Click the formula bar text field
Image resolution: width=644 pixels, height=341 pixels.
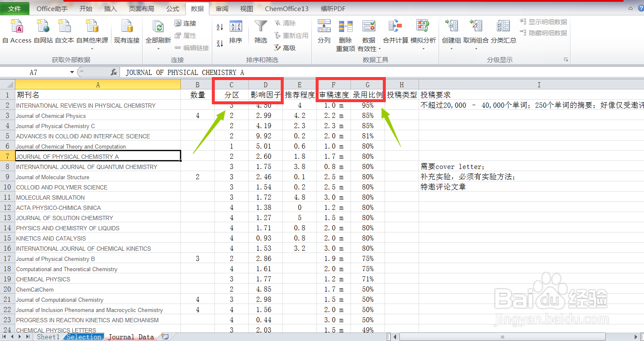point(382,72)
